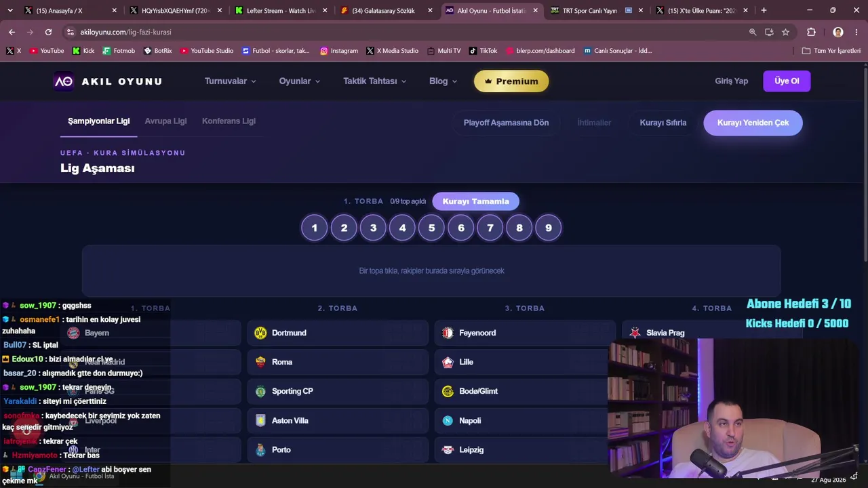This screenshot has height=488, width=868.
Task: Select the Şampiyonlar Ligi tab
Action: 98,121
